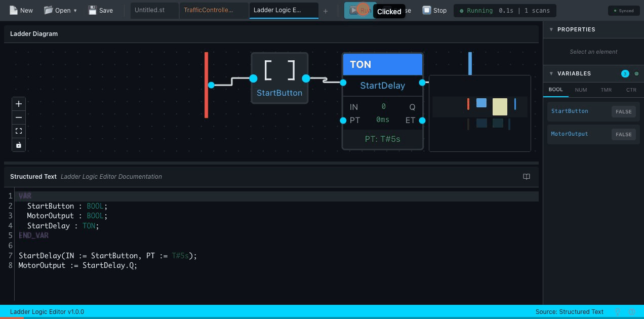This screenshot has width=644, height=319.
Task: Stop the simulation
Action: (434, 10)
